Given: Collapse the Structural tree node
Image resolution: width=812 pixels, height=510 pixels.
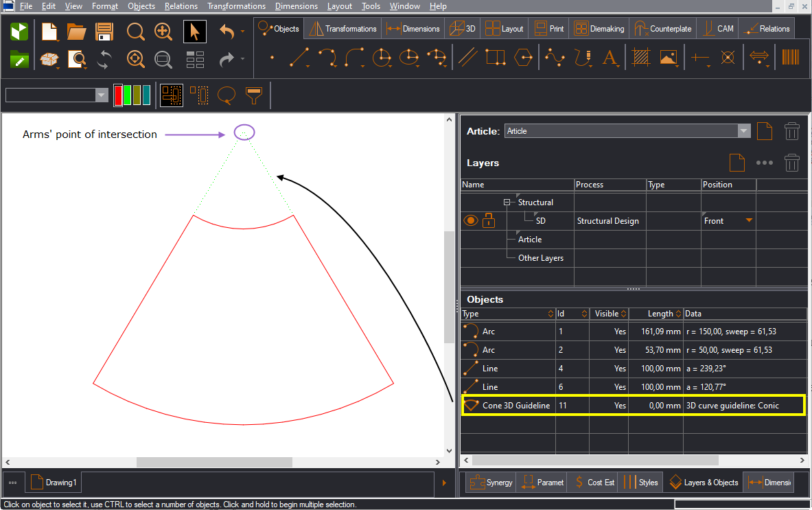Looking at the screenshot, I should [507, 202].
